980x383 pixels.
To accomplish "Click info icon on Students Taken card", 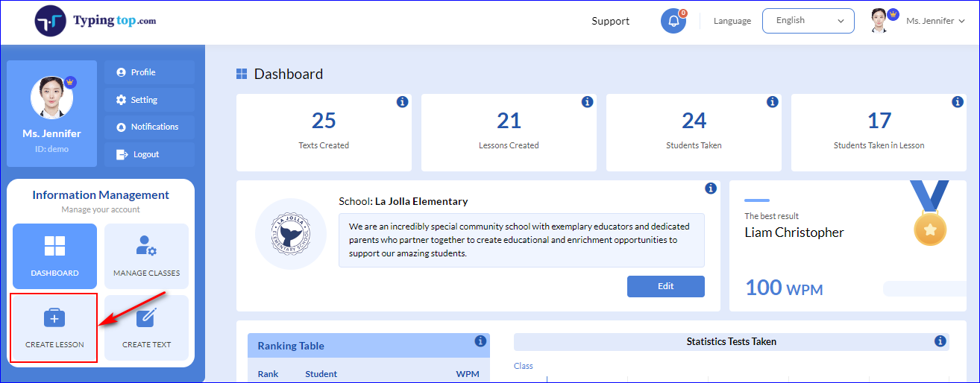I will (x=772, y=102).
